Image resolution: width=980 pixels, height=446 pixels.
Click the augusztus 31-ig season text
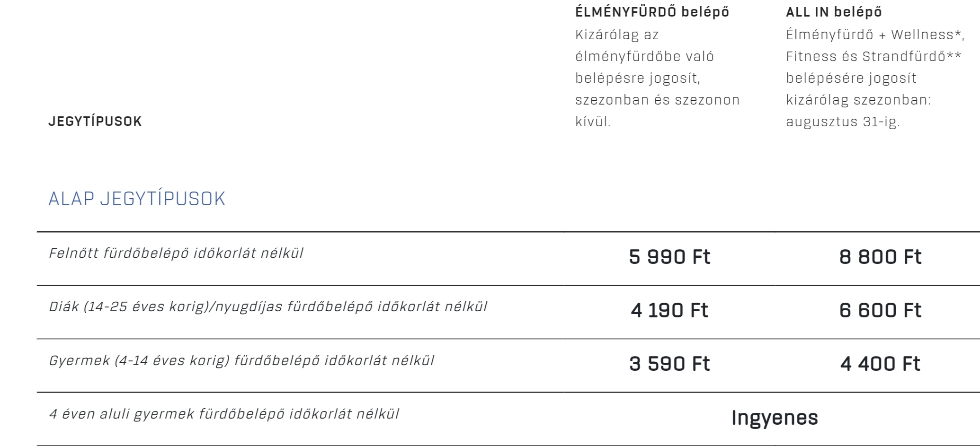click(843, 122)
